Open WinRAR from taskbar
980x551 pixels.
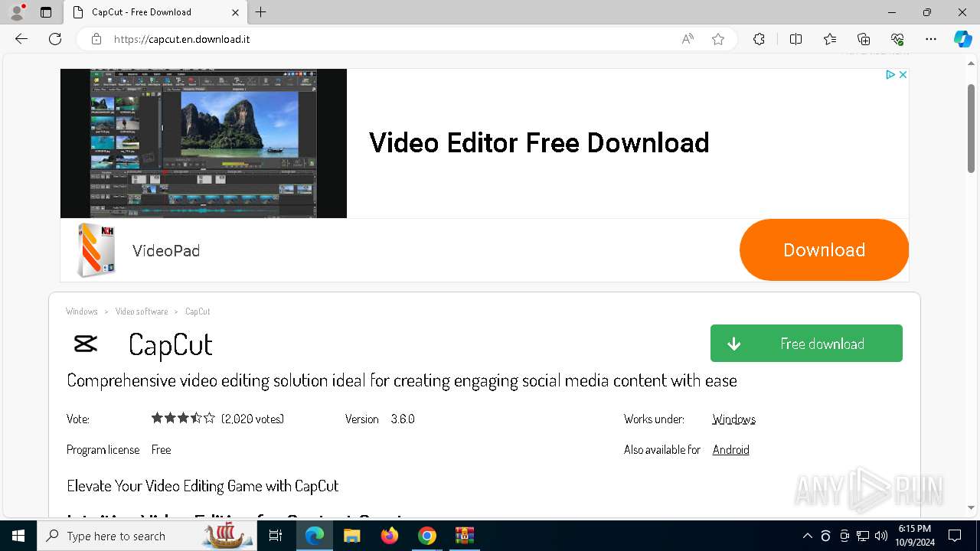pyautogui.click(x=465, y=536)
